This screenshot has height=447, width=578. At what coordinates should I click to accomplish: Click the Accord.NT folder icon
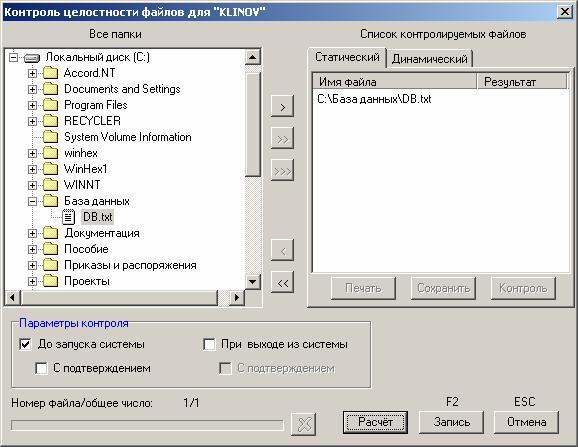[x=51, y=73]
